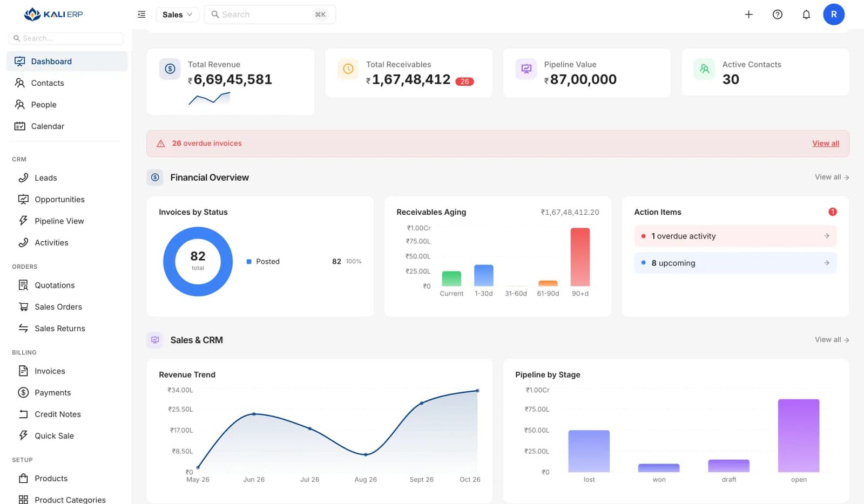Click the Total Receivables clock icon

tap(348, 69)
